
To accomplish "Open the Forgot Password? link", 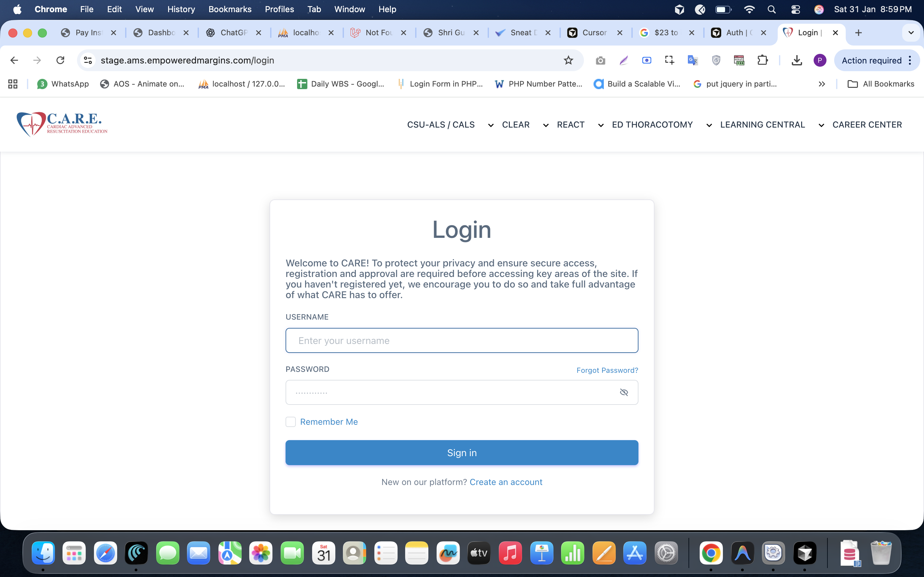I will coord(607,370).
